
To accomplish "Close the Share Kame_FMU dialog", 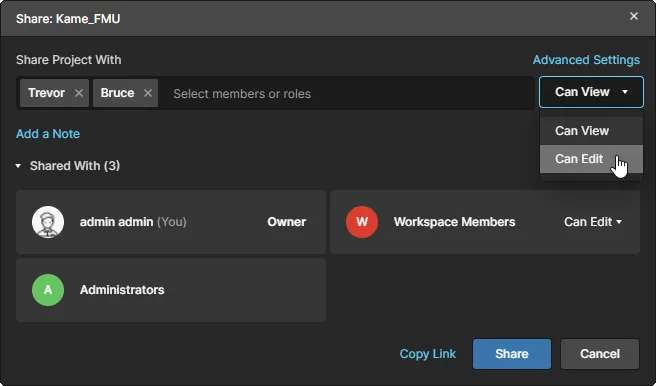I will (634, 16).
